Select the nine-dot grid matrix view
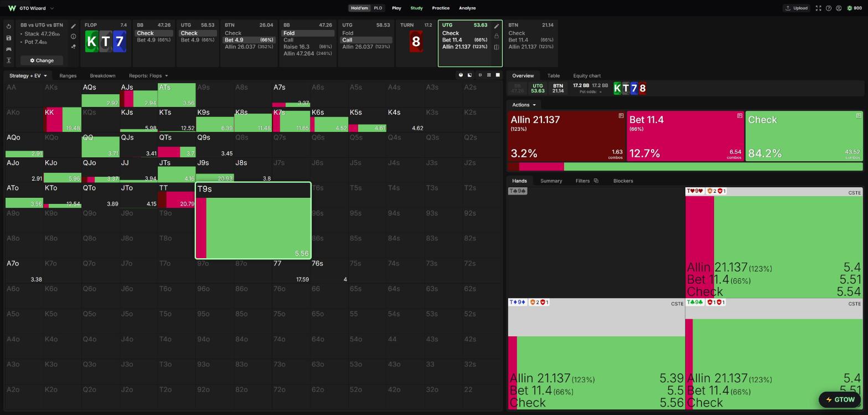The image size is (868, 415). tap(489, 75)
